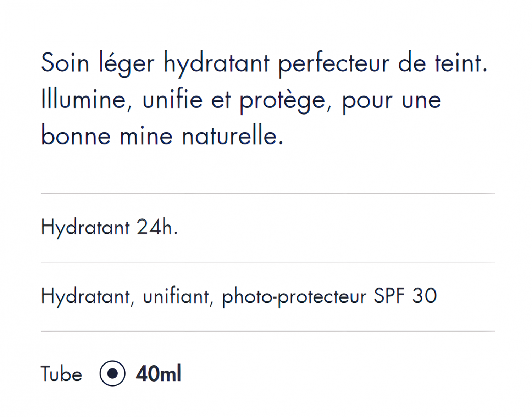Click the SPF 30 text
This screenshot has height=417, width=532.
(x=405, y=295)
